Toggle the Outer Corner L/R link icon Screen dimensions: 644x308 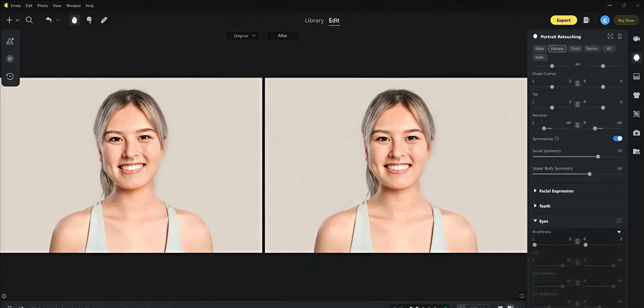[x=577, y=83]
